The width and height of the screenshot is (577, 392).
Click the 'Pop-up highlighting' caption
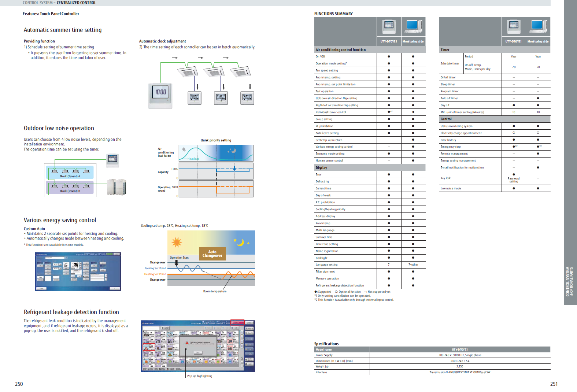(200, 376)
